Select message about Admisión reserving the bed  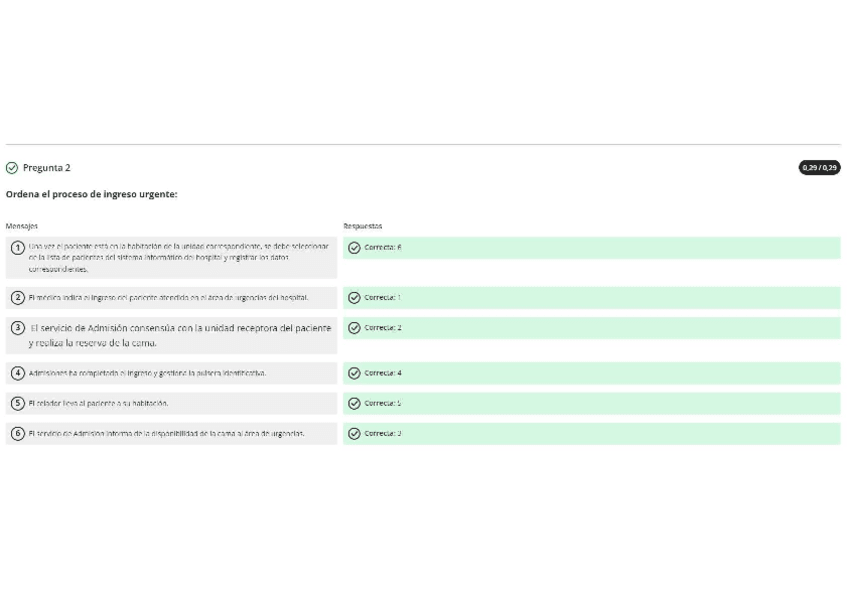pos(180,335)
